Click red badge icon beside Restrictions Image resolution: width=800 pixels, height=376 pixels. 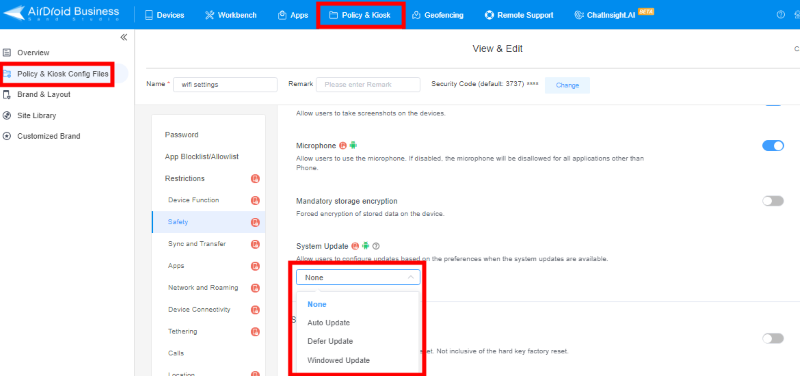point(256,179)
